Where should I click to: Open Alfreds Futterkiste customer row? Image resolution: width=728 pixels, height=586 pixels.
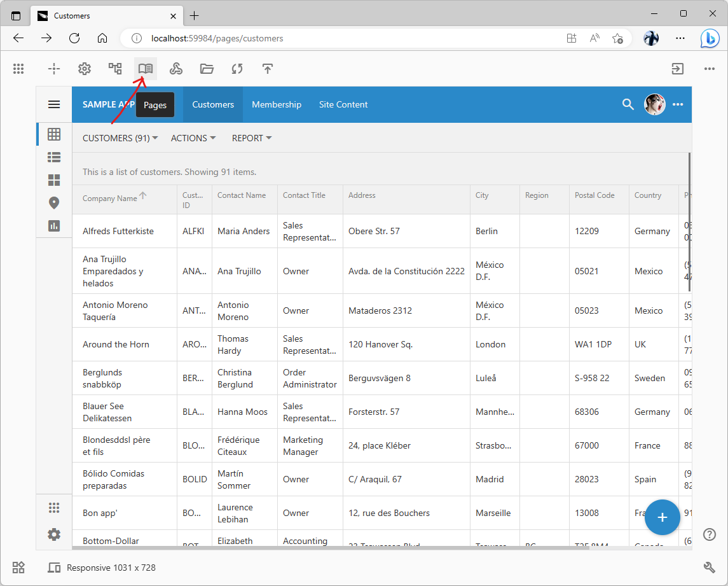coord(118,231)
